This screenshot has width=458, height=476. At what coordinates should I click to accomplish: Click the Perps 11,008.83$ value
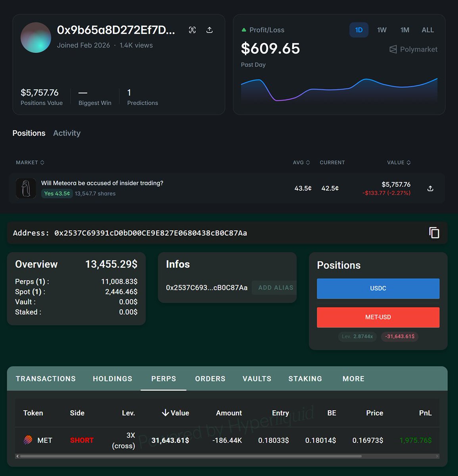click(119, 282)
